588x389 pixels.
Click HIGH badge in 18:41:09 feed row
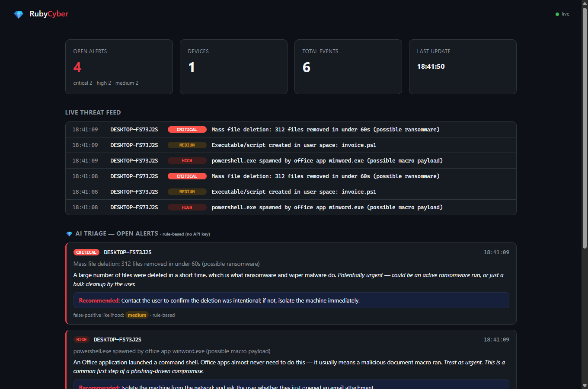coord(187,161)
